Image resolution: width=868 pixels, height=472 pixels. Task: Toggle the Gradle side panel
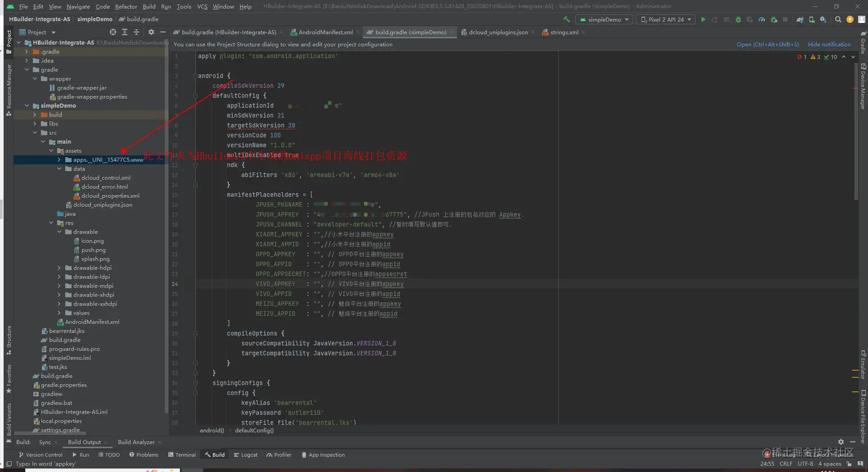pos(863,43)
